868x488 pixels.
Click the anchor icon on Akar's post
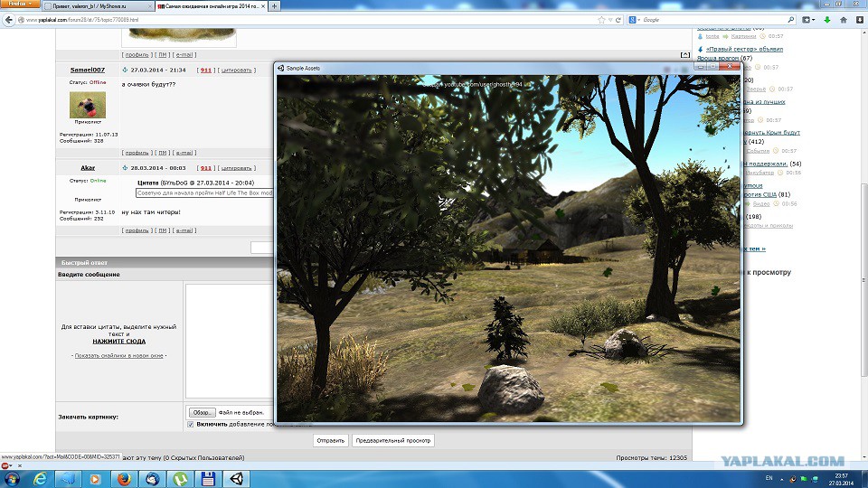tap(125, 168)
